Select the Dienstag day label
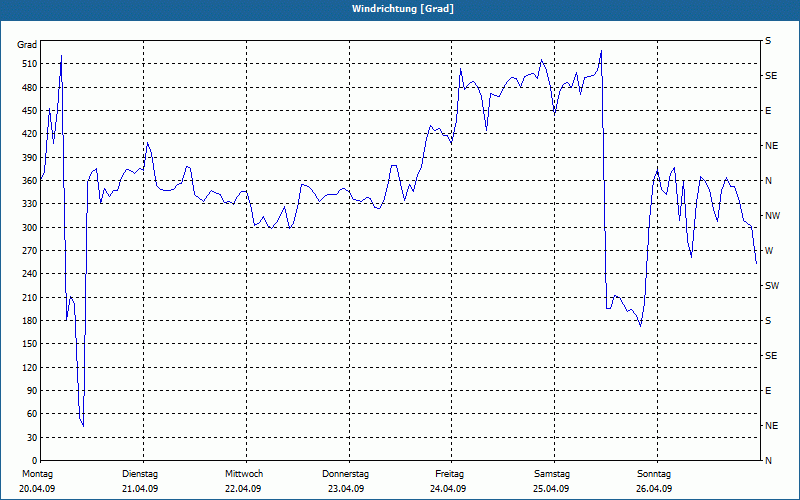This screenshot has height=500, width=800. pyautogui.click(x=140, y=474)
